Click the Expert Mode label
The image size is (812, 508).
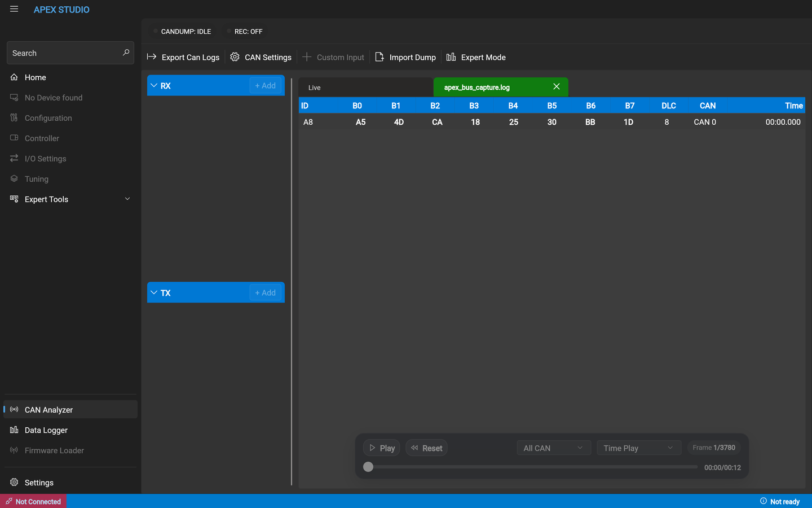pyautogui.click(x=483, y=58)
